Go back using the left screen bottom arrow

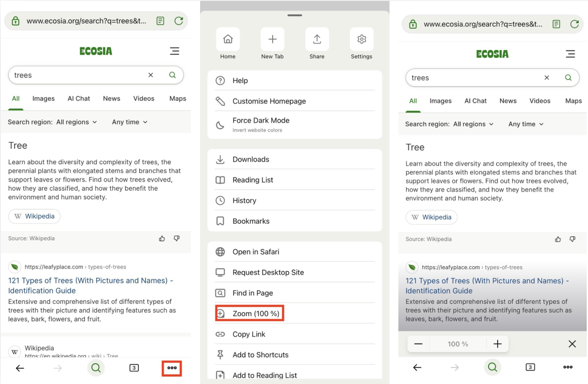click(x=20, y=368)
